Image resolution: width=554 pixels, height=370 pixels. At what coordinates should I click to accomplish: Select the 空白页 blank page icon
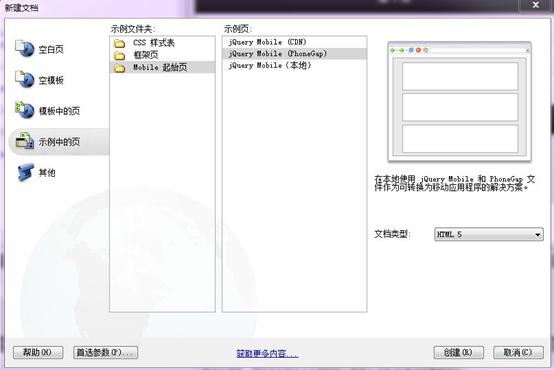(24, 49)
